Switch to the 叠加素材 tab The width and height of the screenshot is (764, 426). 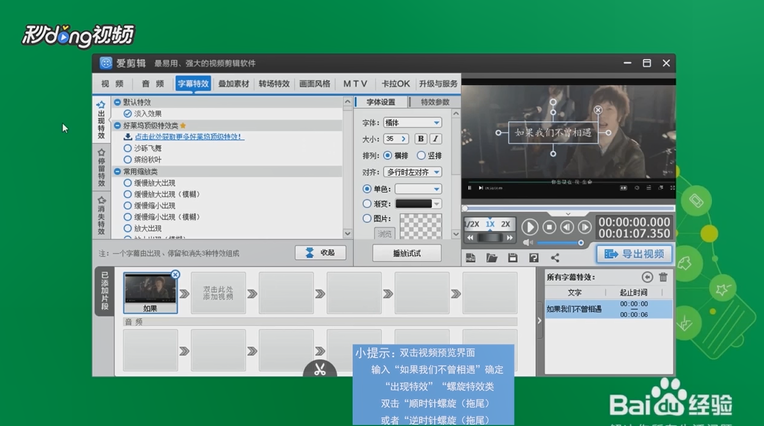tap(233, 84)
